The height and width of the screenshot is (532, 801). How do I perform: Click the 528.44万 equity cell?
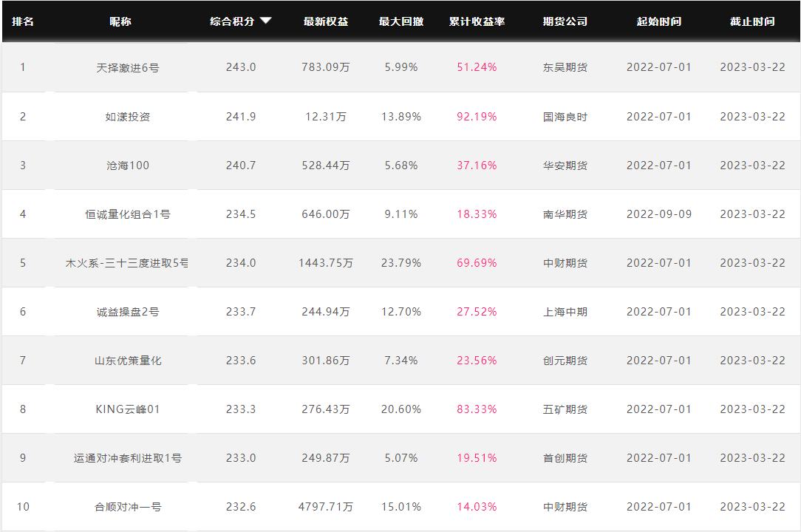tap(326, 166)
